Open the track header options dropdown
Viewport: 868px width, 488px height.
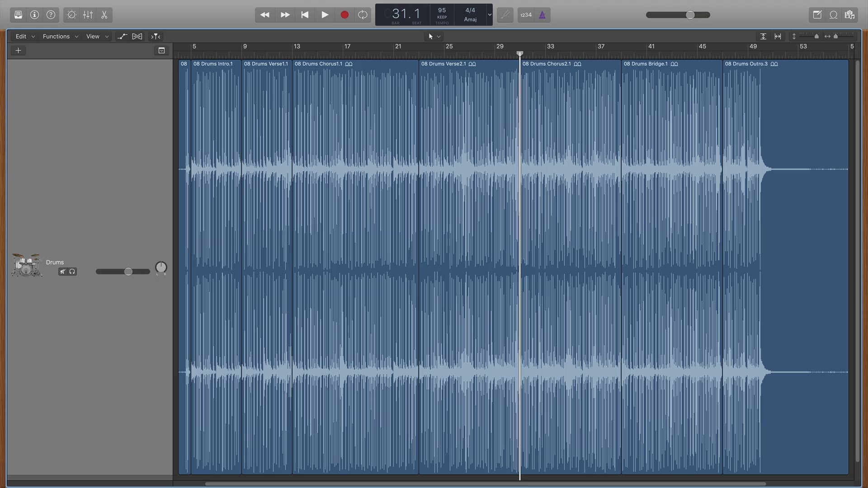(161, 51)
